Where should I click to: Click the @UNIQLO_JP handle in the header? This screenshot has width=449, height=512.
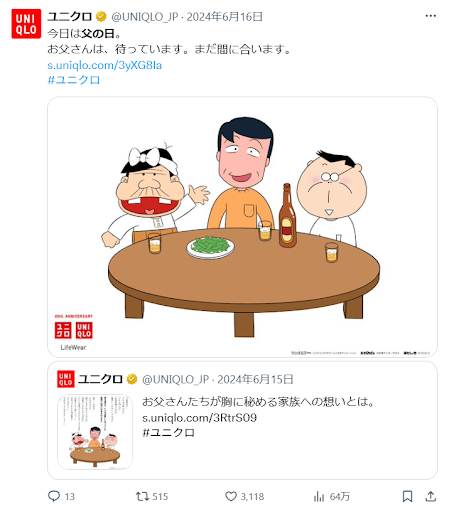[x=145, y=16]
